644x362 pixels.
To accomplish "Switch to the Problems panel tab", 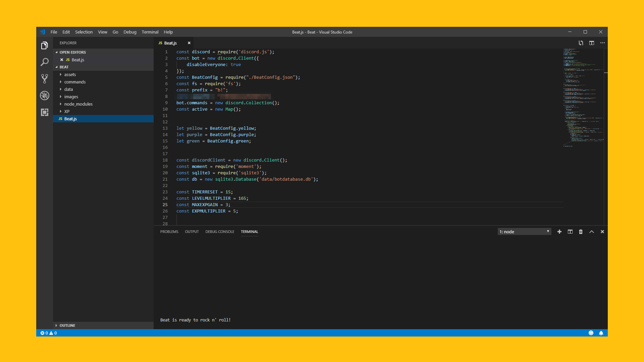I will tap(169, 232).
